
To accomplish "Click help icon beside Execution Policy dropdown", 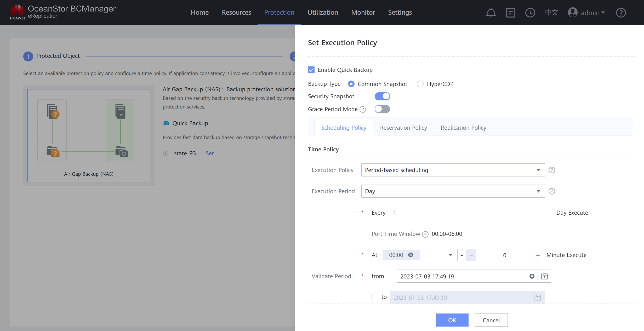I will [552, 170].
